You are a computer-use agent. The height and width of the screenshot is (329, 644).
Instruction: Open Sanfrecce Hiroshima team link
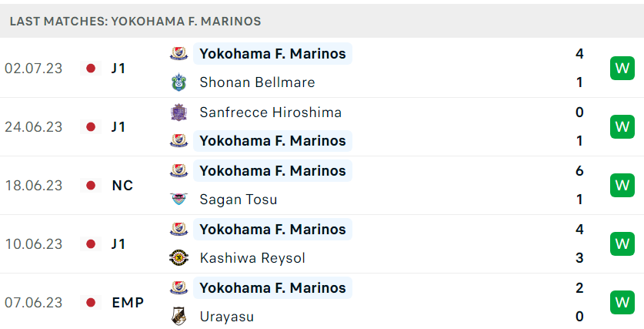pyautogui.click(x=270, y=112)
